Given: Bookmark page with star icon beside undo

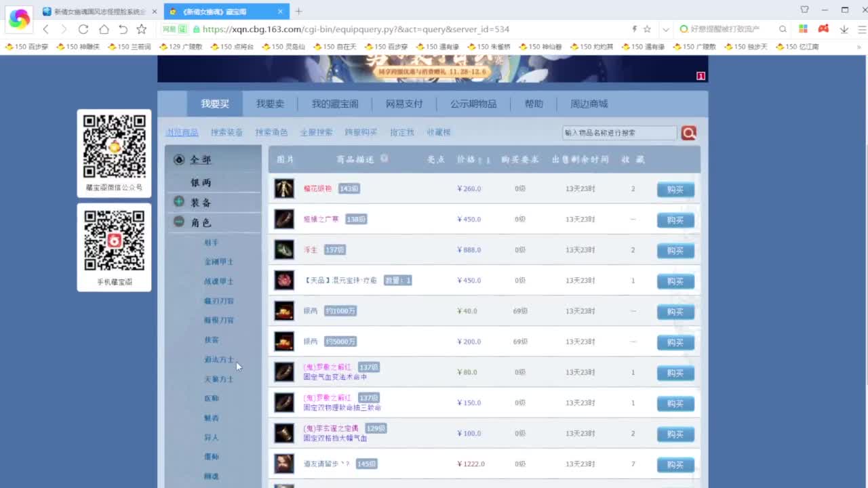Looking at the screenshot, I should click(141, 29).
